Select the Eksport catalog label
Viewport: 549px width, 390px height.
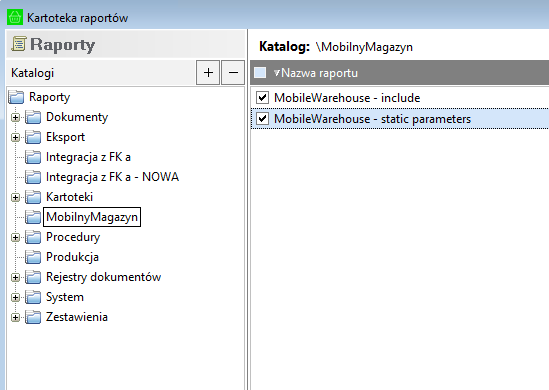tap(65, 137)
